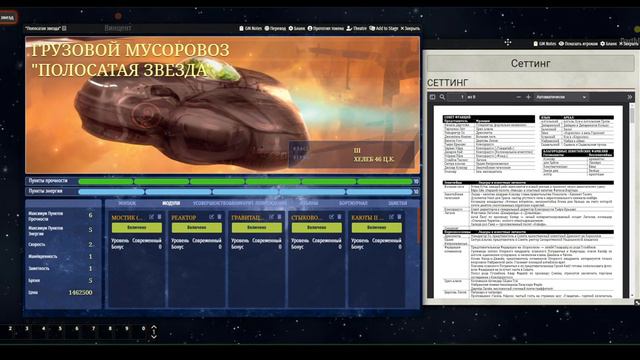Screen dimensions: 640x360
Task: Edit the СТЫКОВО... module card
Action: (331, 217)
